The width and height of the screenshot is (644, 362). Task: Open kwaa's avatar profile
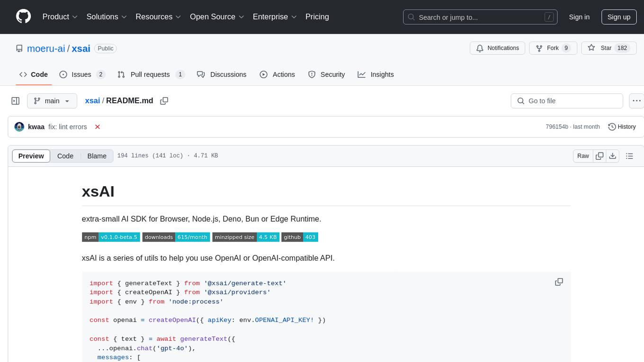pos(19,127)
